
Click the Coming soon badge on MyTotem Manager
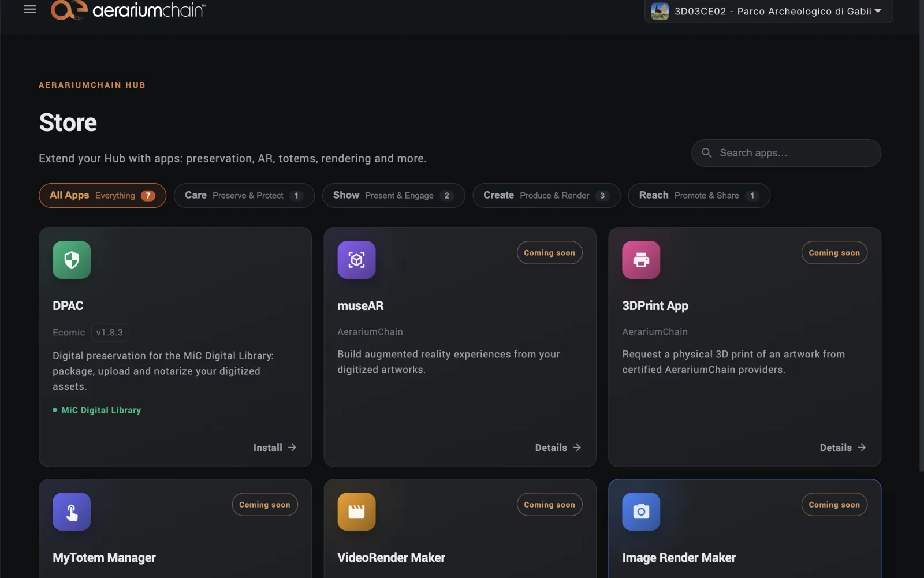point(264,505)
